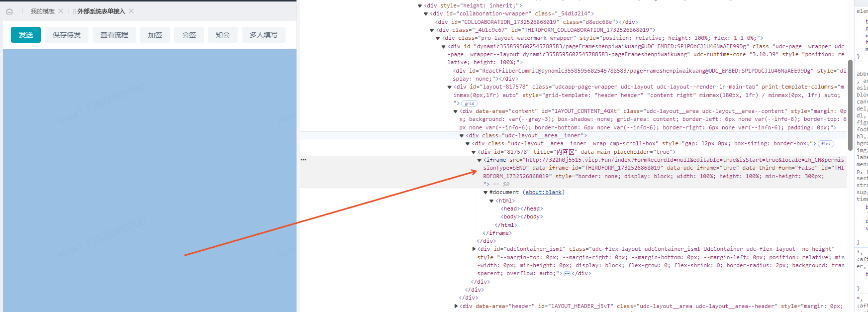Screen dimensions: 868x312
Task: Click the 多人填写 button
Action: coord(264,35)
